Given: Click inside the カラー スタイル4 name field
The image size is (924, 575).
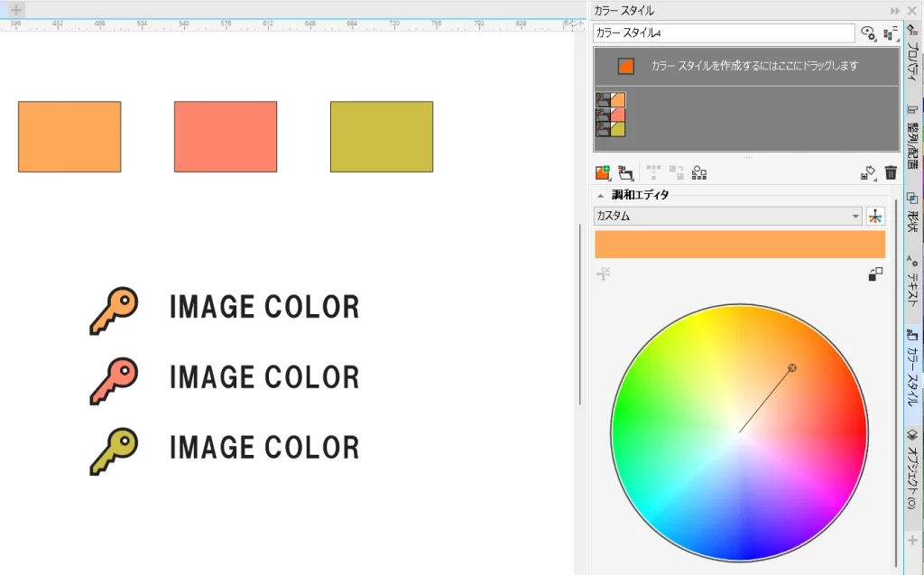Looking at the screenshot, I should (x=722, y=32).
